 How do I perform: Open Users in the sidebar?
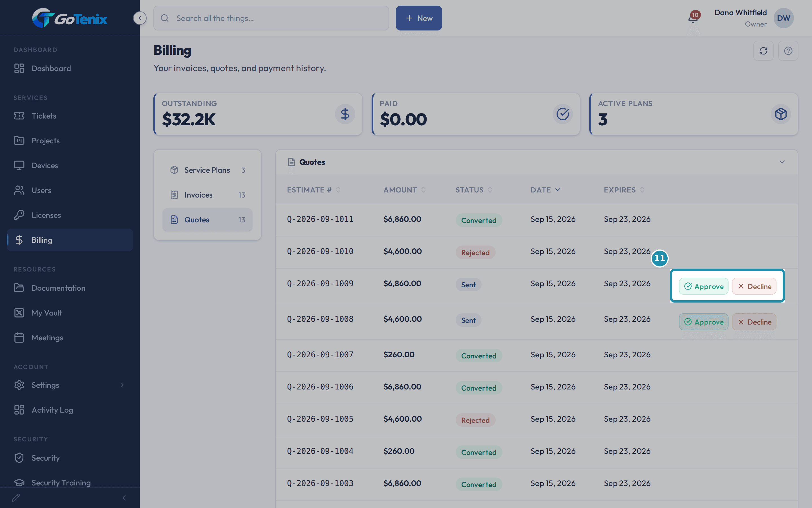(70, 190)
